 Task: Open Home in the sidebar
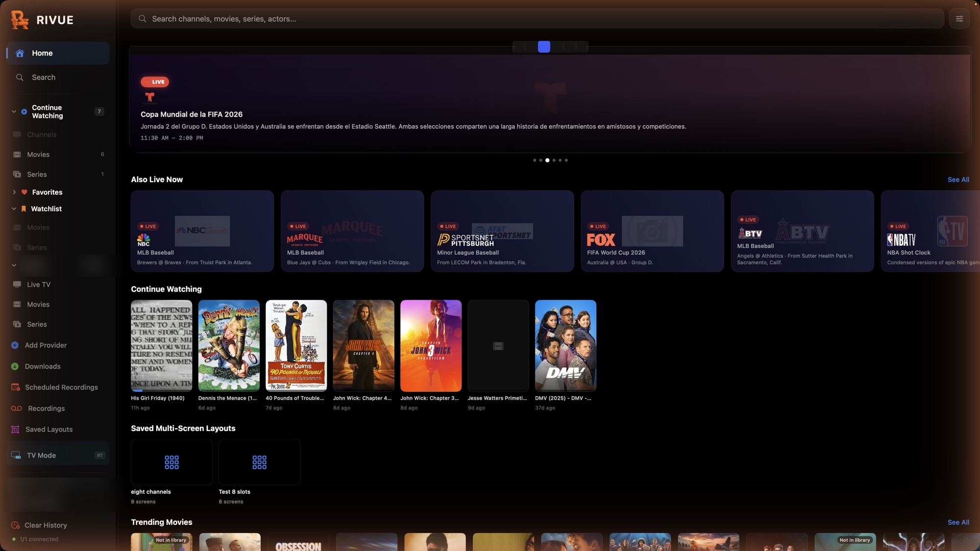pyautogui.click(x=58, y=53)
